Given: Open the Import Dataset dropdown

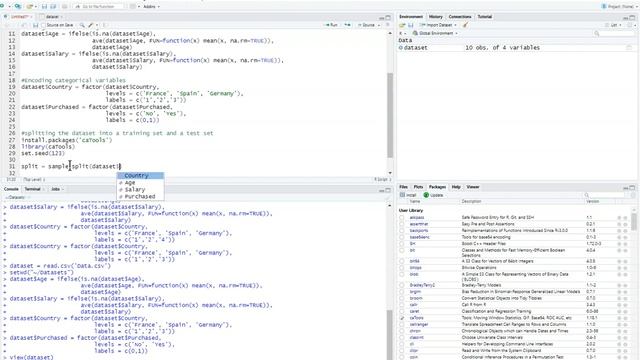Looking at the screenshot, I should click(x=438, y=25).
